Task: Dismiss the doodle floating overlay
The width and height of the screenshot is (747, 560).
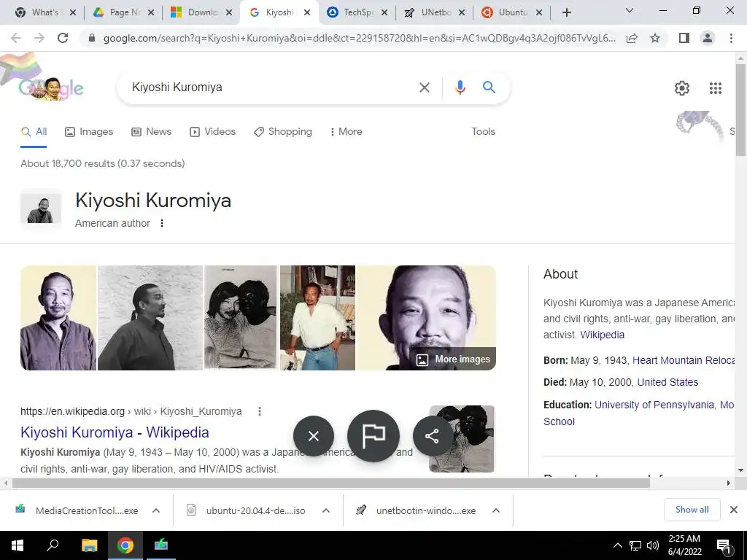Action: (x=314, y=436)
